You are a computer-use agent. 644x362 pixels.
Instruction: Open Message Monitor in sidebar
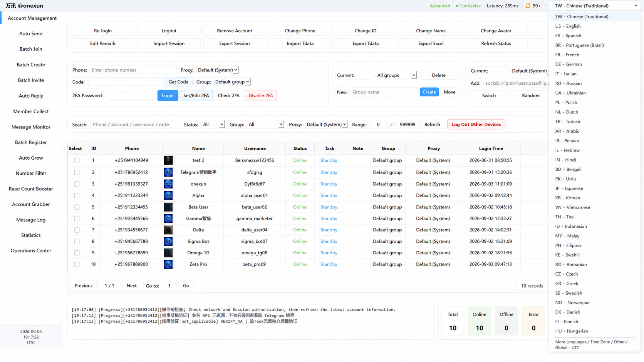pos(31,127)
